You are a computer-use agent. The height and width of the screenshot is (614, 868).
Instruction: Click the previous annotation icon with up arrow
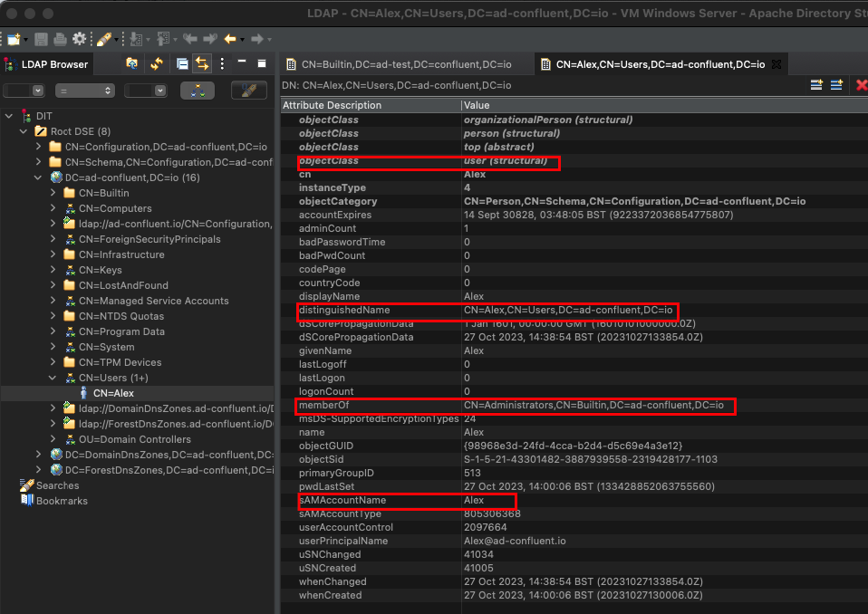click(x=163, y=39)
